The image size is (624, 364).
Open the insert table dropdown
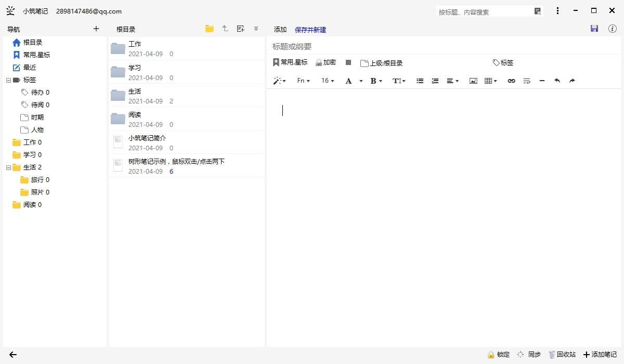[491, 81]
